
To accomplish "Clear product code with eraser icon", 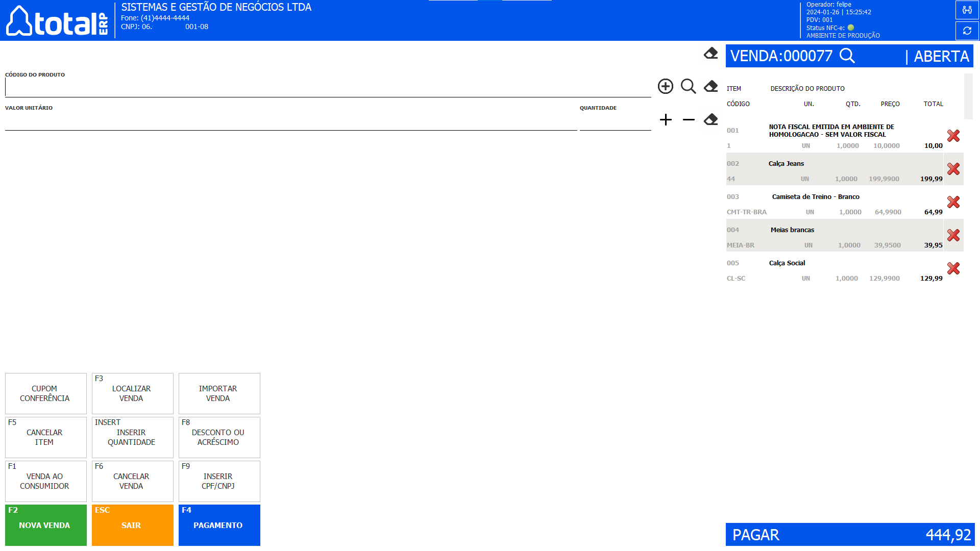I will pos(710,86).
